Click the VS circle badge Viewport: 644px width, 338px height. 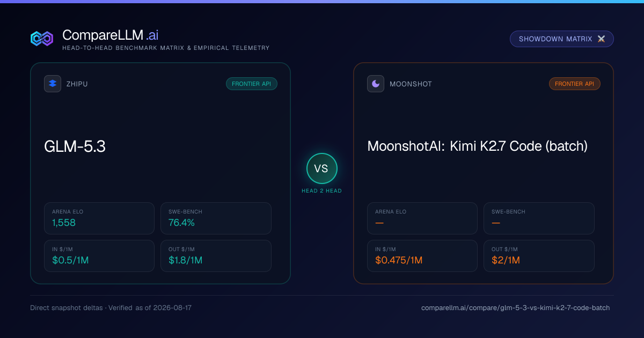pyautogui.click(x=321, y=168)
